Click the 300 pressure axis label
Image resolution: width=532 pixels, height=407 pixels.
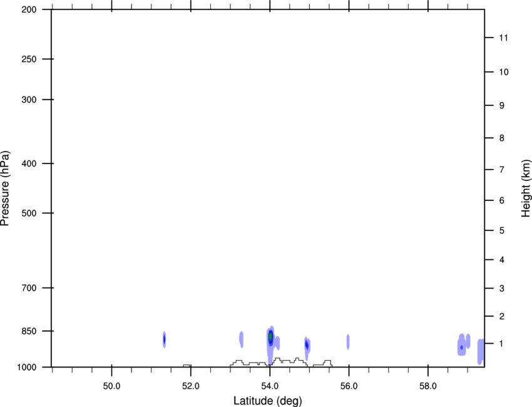pos(29,100)
